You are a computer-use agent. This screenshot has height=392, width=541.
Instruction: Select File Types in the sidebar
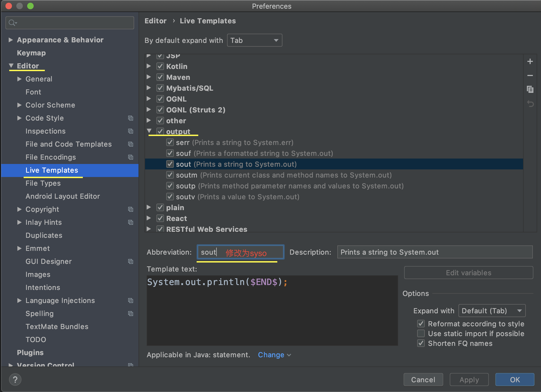pyautogui.click(x=43, y=183)
